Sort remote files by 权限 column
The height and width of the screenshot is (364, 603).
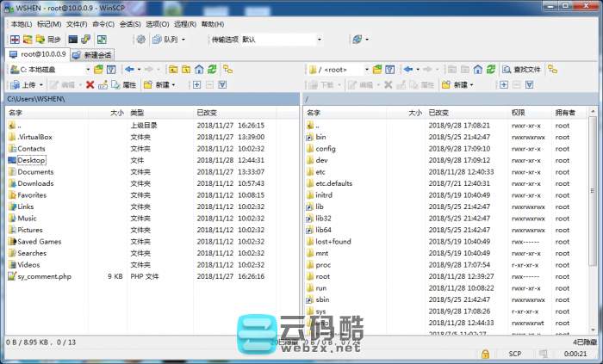coord(530,113)
